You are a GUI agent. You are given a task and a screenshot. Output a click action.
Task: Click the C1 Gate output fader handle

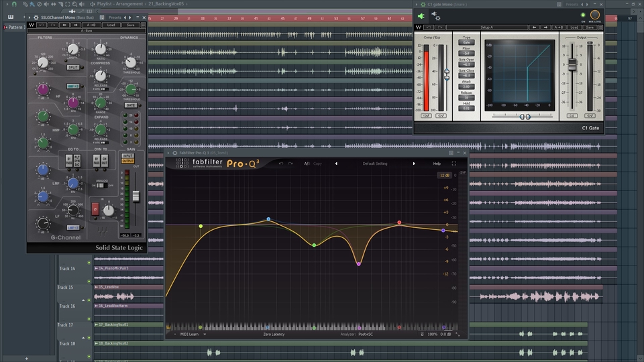572,64
